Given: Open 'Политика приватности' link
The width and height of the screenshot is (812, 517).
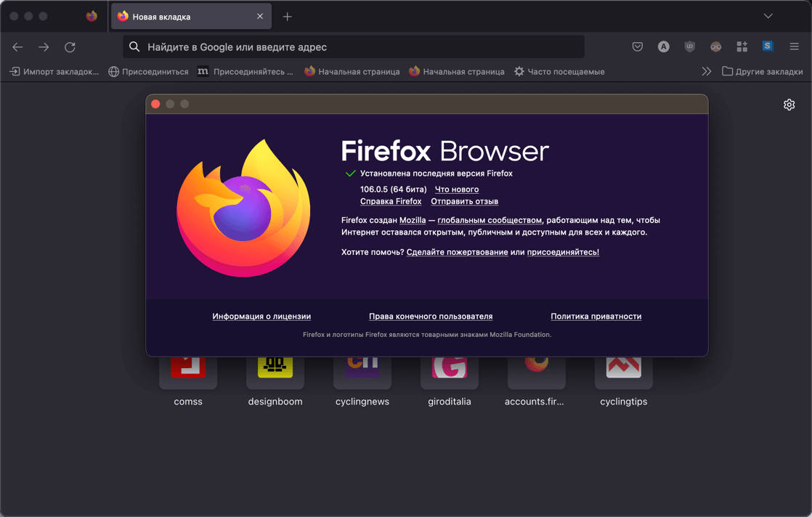Looking at the screenshot, I should coord(596,316).
